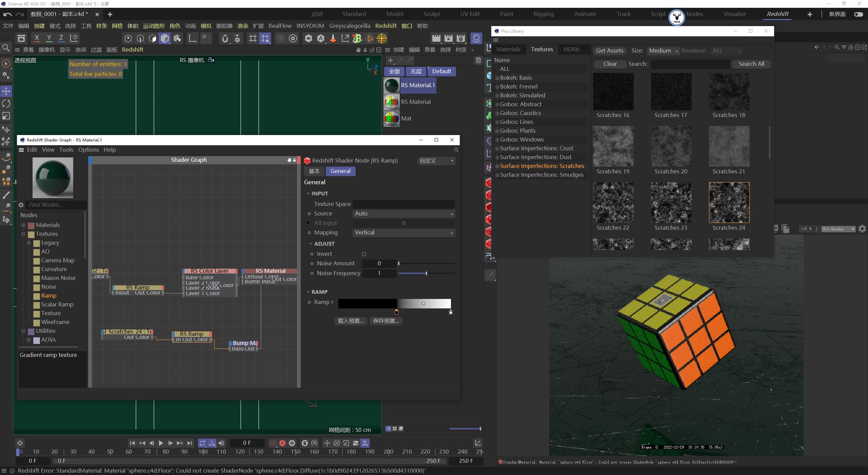Click the Get Assets button
The width and height of the screenshot is (868, 475).
click(609, 50)
